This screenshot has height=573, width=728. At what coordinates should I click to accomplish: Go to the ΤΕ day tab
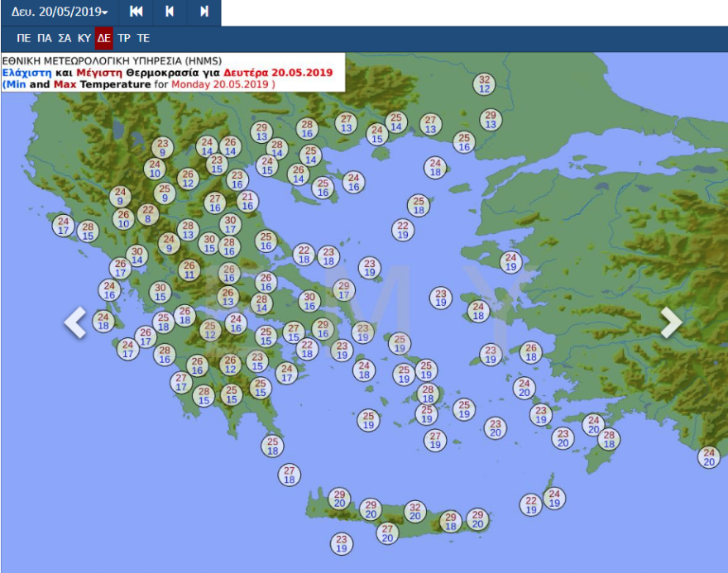(x=143, y=38)
